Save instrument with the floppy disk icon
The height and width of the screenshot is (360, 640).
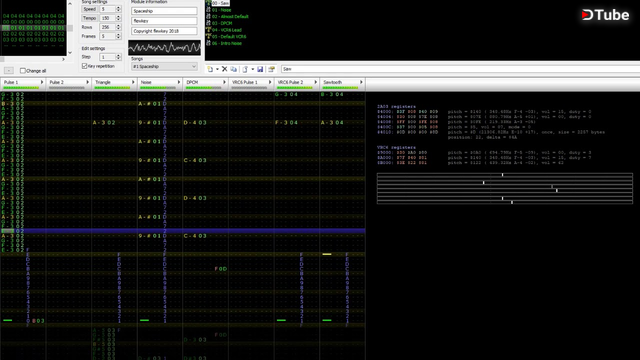pyautogui.click(x=260, y=69)
